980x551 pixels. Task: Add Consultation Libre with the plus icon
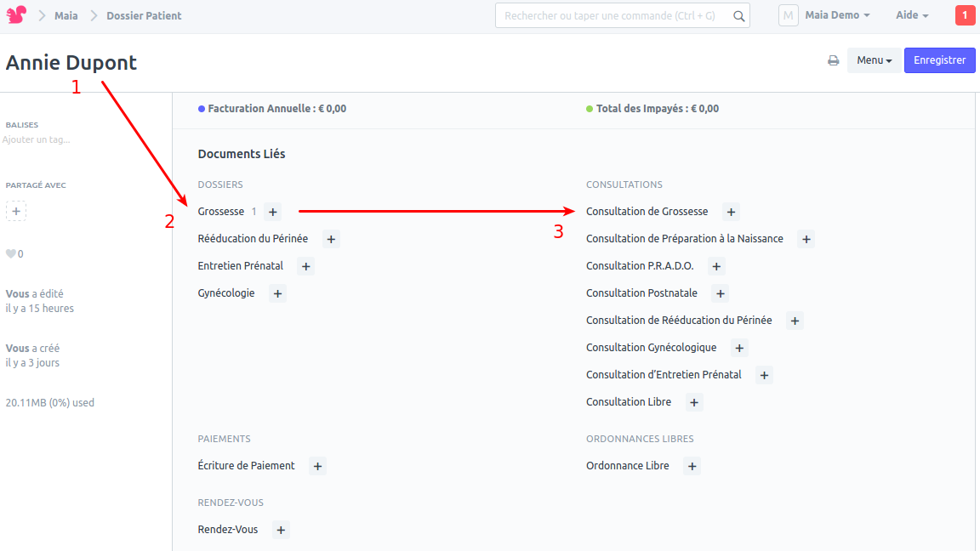(x=694, y=402)
